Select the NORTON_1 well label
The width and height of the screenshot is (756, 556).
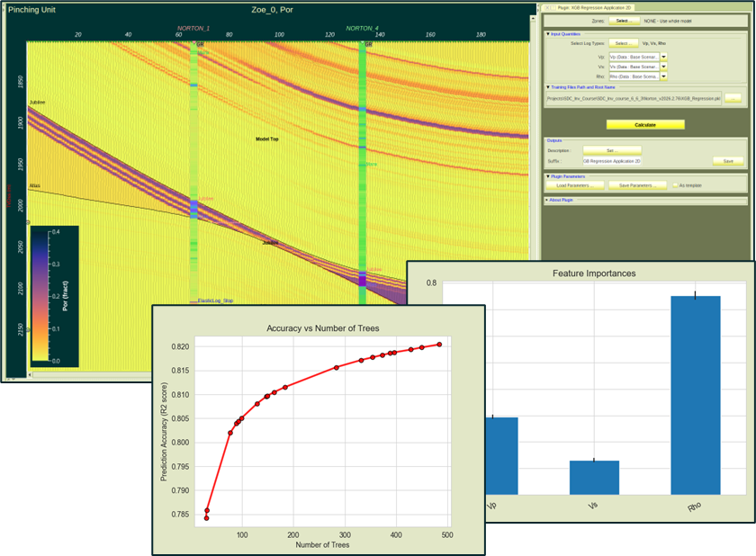pyautogui.click(x=193, y=29)
